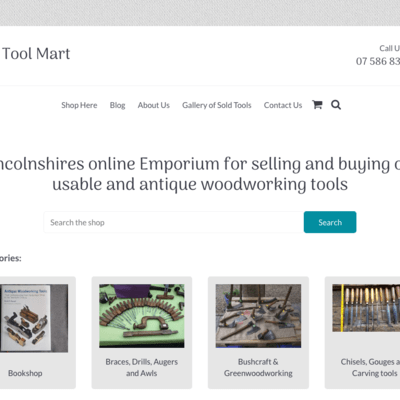Focus the Search the shop field
The width and height of the screenshot is (400, 400).
pos(174,222)
